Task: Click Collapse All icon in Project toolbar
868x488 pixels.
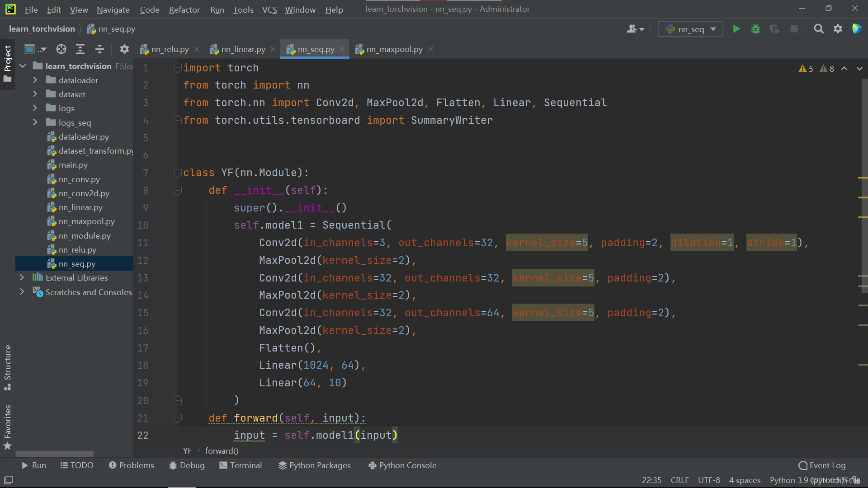Action: pyautogui.click(x=100, y=49)
